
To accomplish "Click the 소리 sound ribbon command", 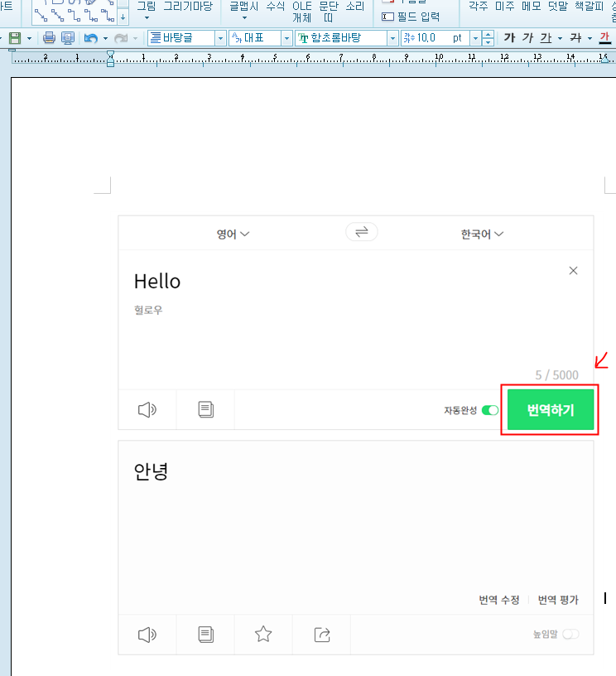I will [x=355, y=7].
